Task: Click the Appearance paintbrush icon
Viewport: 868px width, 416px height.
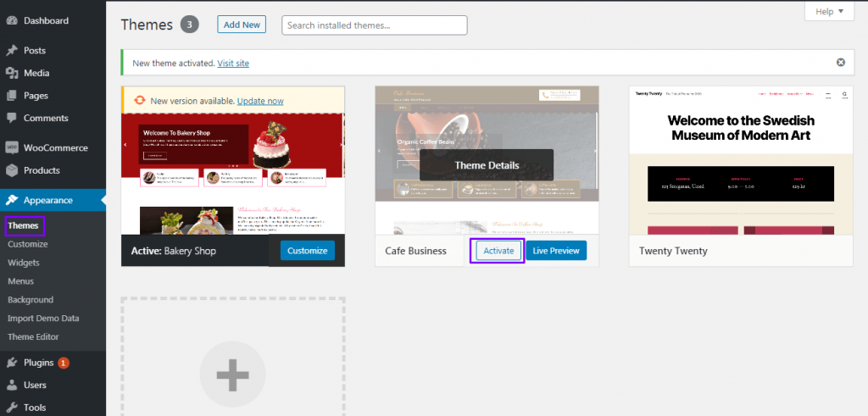Action: click(12, 200)
